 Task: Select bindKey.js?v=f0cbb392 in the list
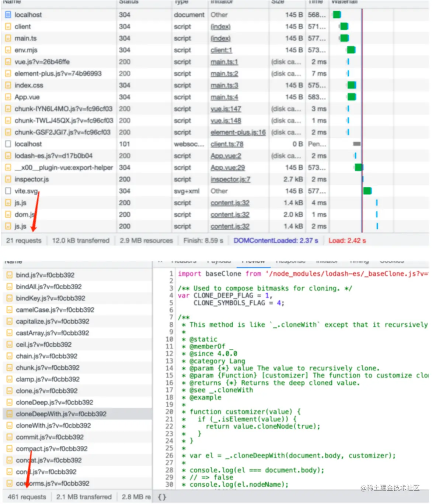[50, 298]
